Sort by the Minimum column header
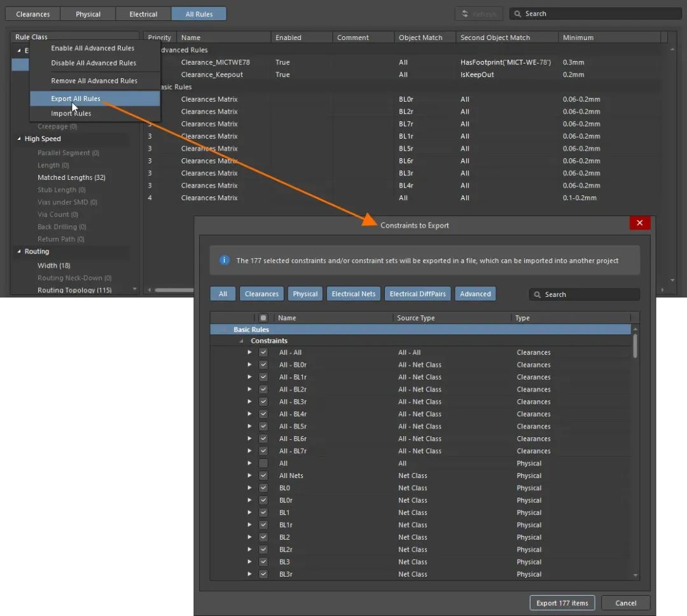 point(609,38)
